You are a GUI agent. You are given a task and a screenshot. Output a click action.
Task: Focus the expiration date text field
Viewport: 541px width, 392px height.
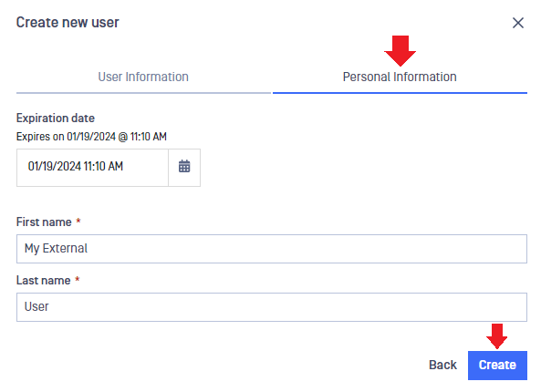[x=92, y=168]
